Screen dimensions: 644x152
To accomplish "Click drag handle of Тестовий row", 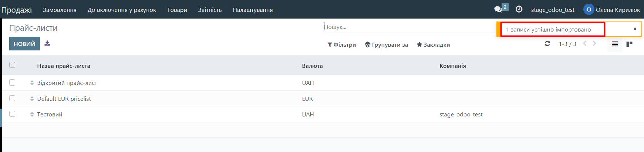I will (32, 115).
